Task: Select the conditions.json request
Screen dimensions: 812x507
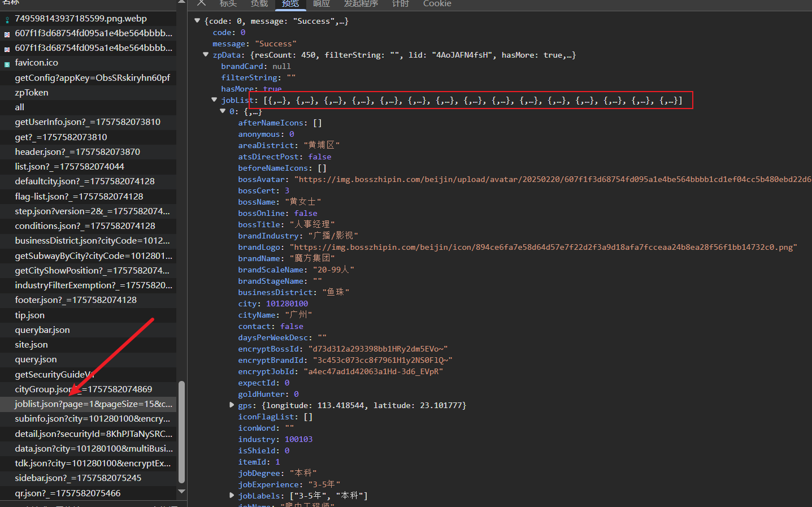Action: [88, 226]
